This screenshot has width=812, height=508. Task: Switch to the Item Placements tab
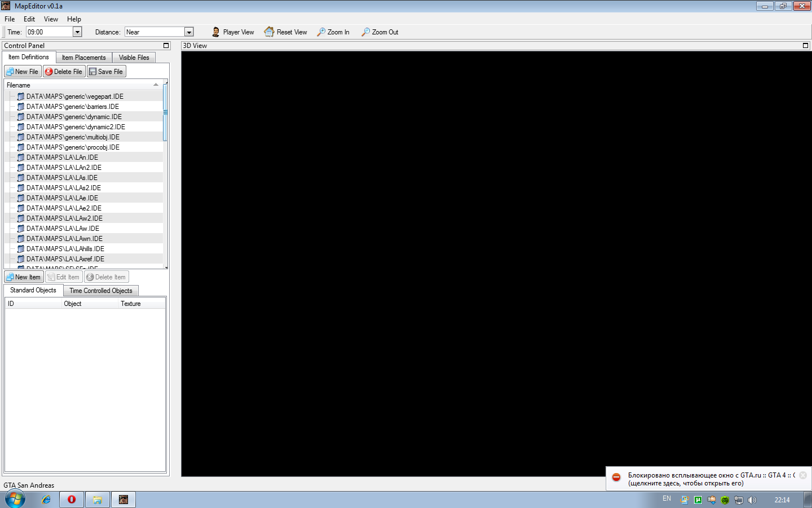click(x=84, y=58)
